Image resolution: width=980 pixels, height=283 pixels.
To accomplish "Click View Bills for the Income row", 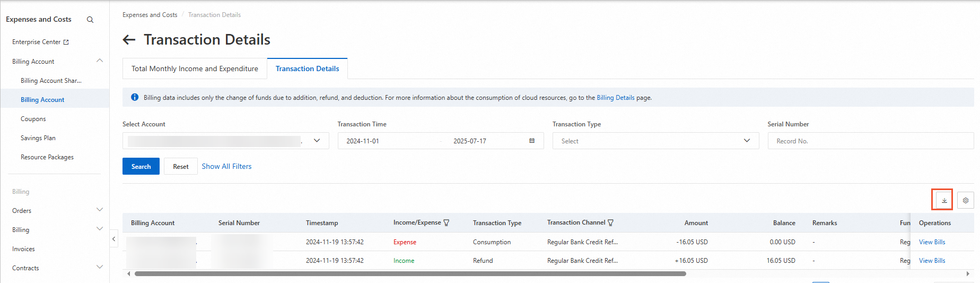I will tap(932, 261).
